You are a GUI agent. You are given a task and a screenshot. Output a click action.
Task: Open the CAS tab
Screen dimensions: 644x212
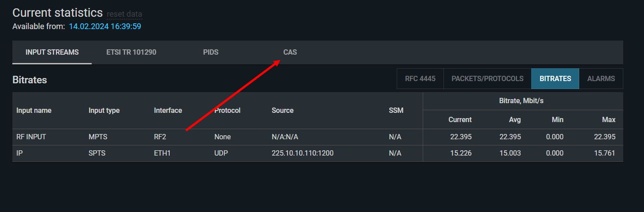click(290, 52)
